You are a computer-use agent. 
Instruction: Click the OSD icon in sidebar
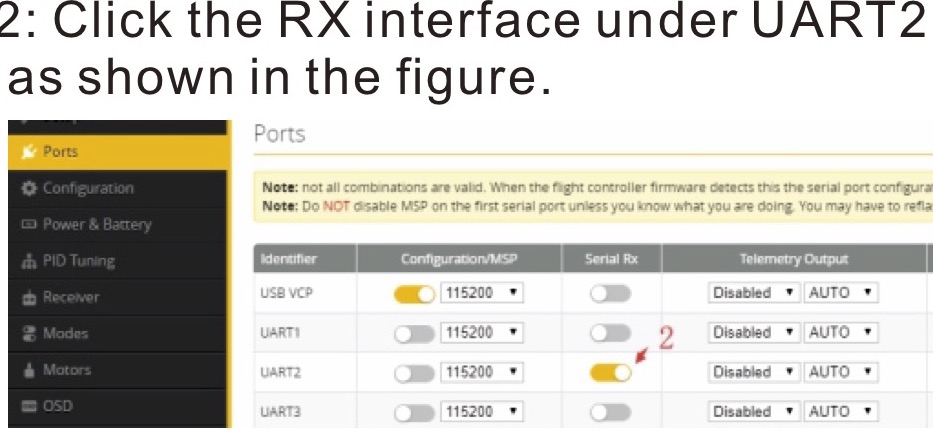(x=29, y=406)
